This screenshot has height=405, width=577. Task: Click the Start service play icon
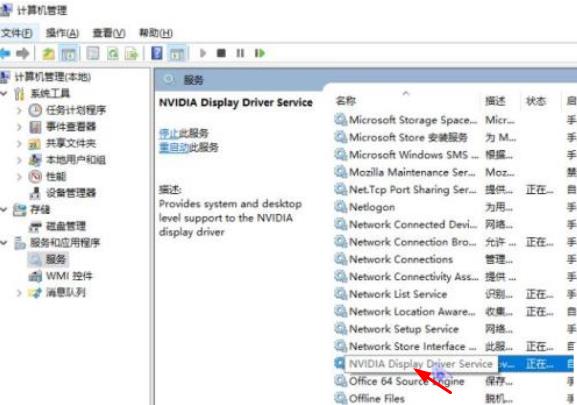tap(203, 54)
